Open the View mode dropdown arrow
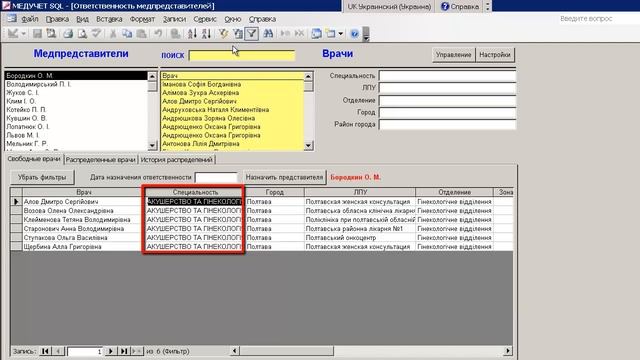 pyautogui.click(x=23, y=33)
